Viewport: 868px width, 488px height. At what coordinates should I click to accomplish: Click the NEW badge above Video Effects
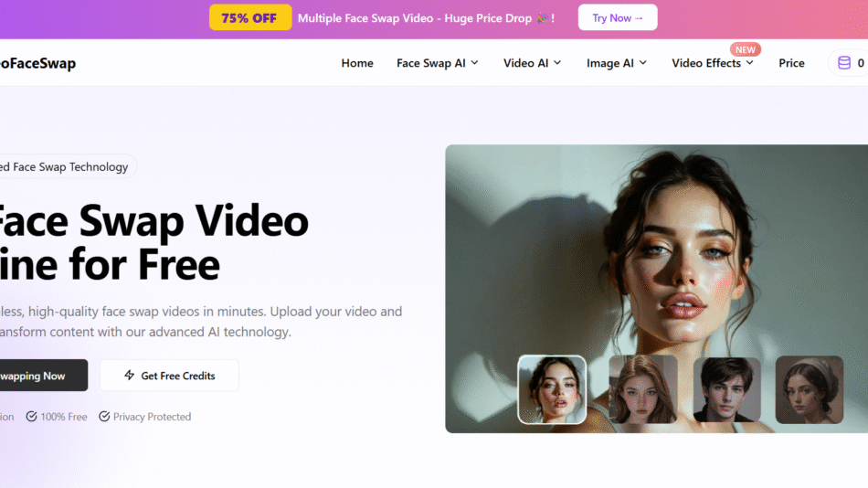point(746,49)
